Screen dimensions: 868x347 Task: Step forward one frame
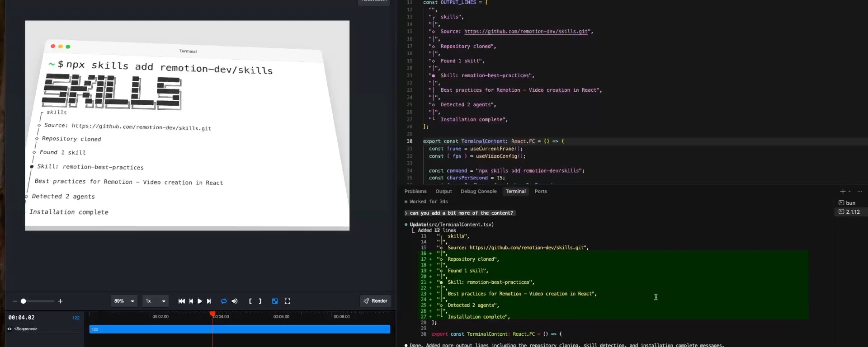pos(209,301)
